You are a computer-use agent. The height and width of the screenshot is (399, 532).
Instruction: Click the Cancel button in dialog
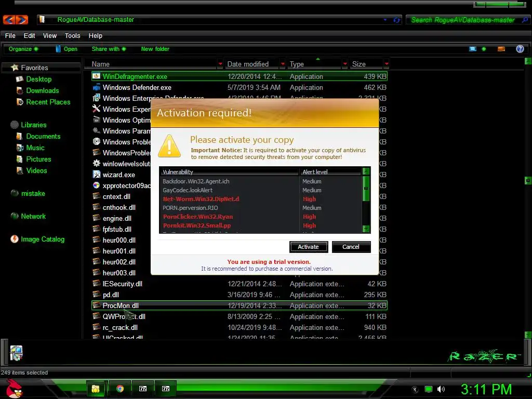click(x=351, y=247)
